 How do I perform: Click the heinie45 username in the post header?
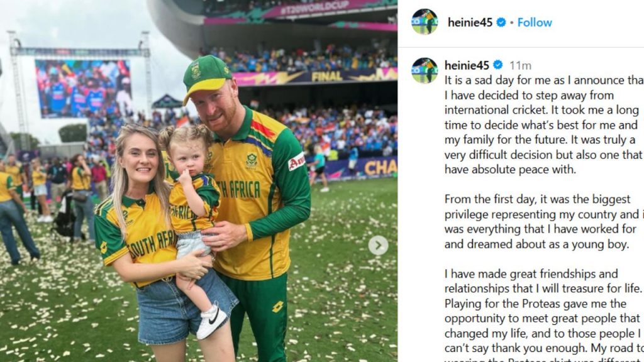click(x=468, y=23)
